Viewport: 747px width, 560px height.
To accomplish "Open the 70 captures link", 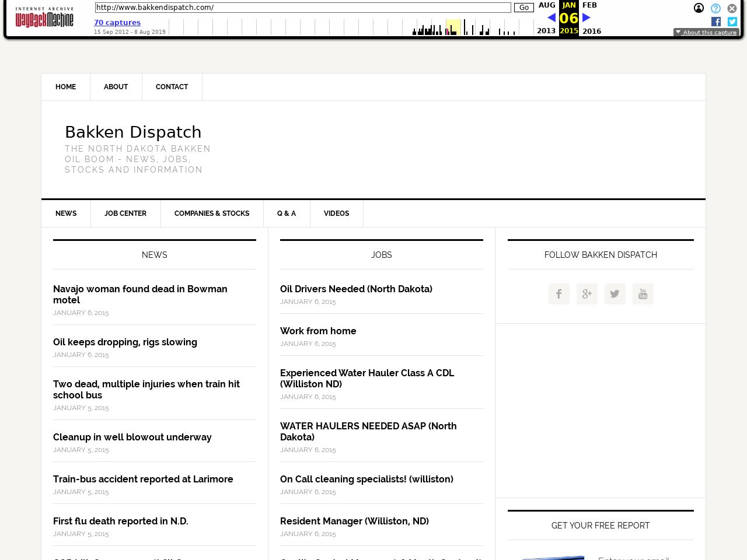I will (x=117, y=23).
